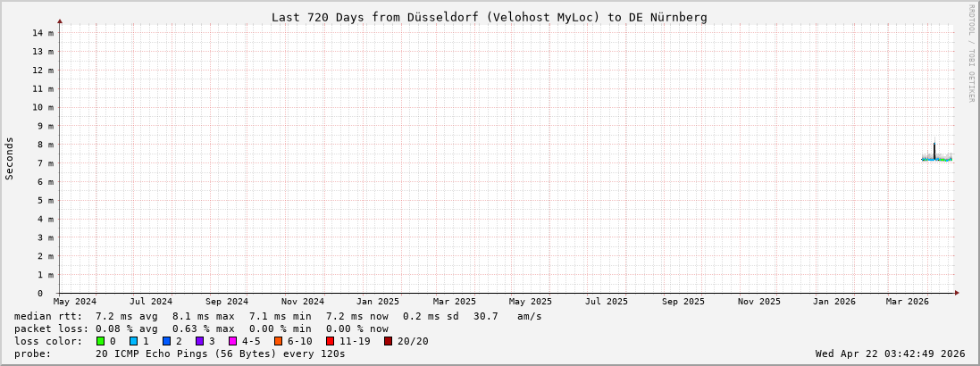Click the Jan 2025 x-axis label
The width and height of the screenshot is (980, 366).
coord(378,302)
